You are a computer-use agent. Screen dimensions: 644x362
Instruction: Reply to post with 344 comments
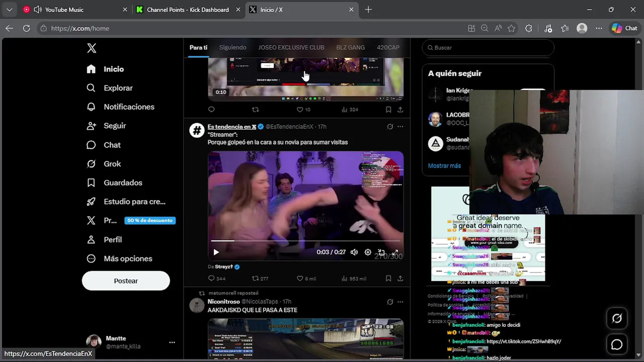click(217, 279)
